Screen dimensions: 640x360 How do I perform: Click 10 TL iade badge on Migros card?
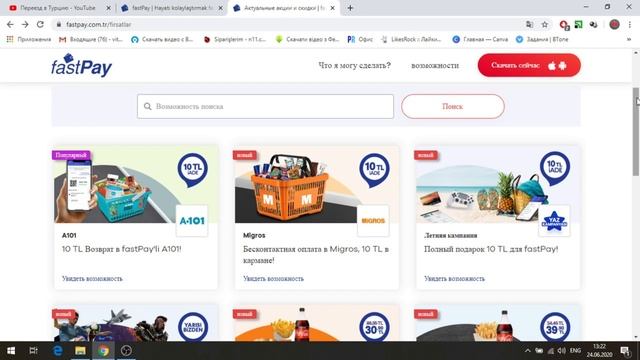[x=374, y=169]
